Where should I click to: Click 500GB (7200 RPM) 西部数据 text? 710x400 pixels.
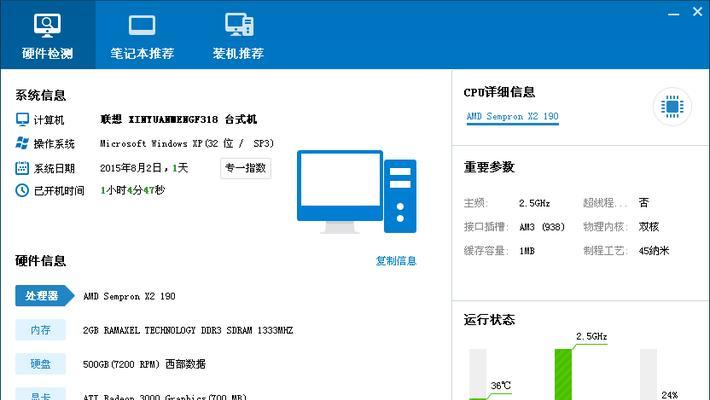(x=144, y=364)
